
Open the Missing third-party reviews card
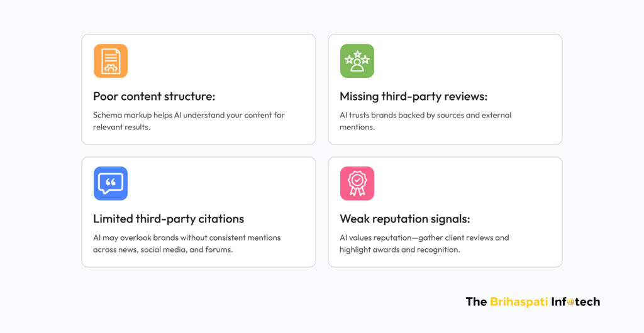445,89
